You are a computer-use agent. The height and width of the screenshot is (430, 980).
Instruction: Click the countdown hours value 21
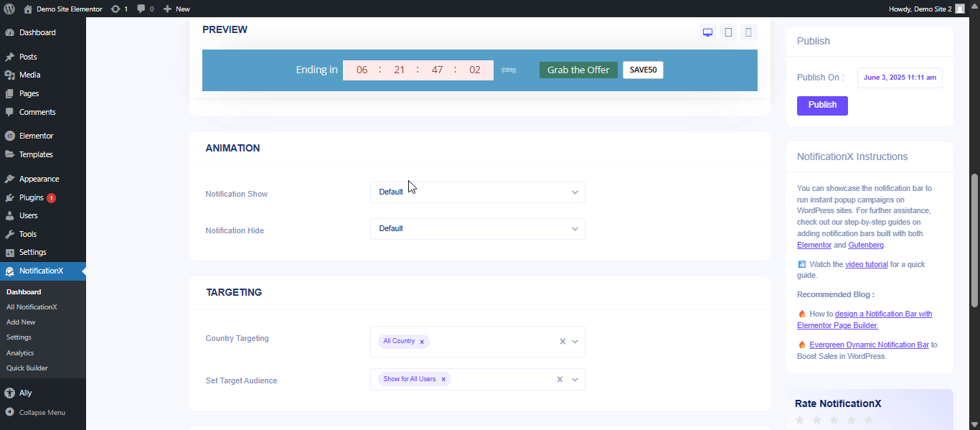click(x=400, y=70)
